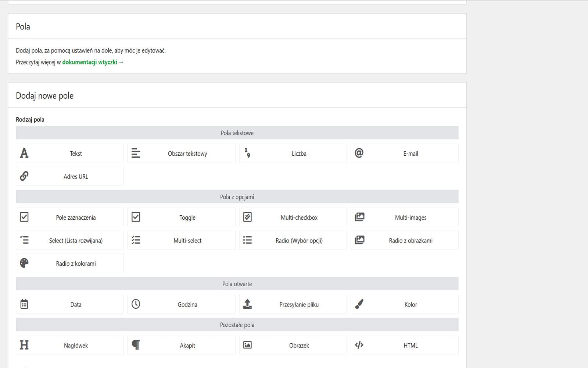This screenshot has width=588, height=368.
Task: Select Radio z obrazkami field type
Action: (405, 240)
